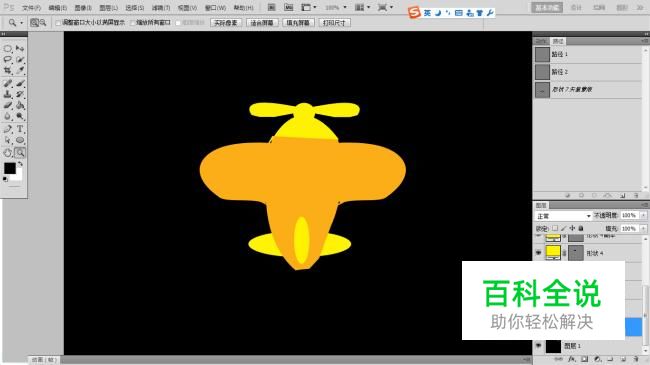Screen dimensions: 650x365
Task: Click the Sogou input method S logo
Action: pyautogui.click(x=414, y=12)
